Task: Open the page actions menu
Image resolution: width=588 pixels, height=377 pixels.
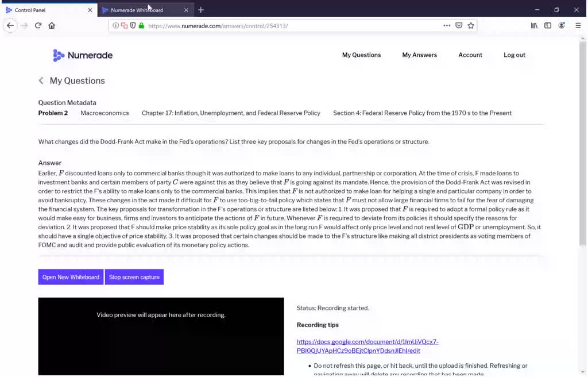Action: coord(447,25)
